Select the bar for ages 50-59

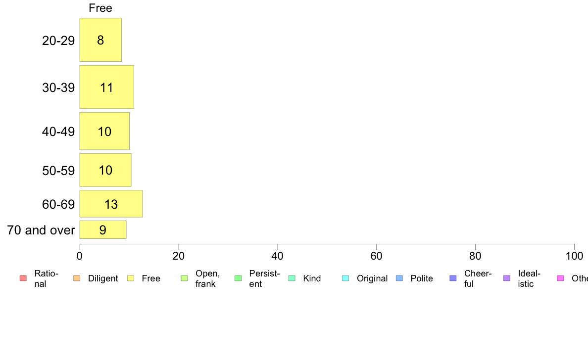coord(105,170)
